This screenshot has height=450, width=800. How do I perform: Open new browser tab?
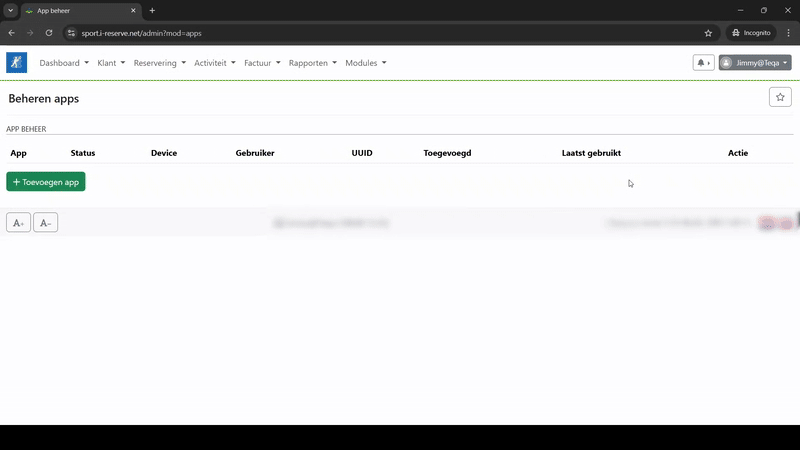pyautogui.click(x=152, y=10)
